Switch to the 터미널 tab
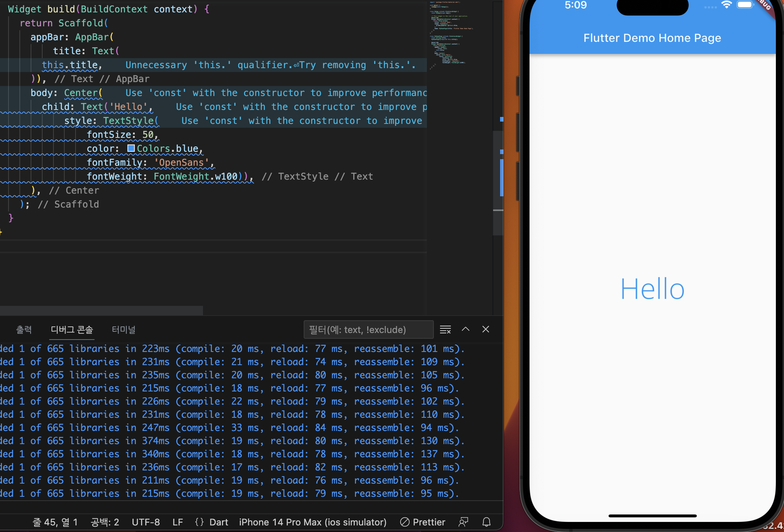Image resolution: width=784 pixels, height=532 pixels. (x=124, y=329)
